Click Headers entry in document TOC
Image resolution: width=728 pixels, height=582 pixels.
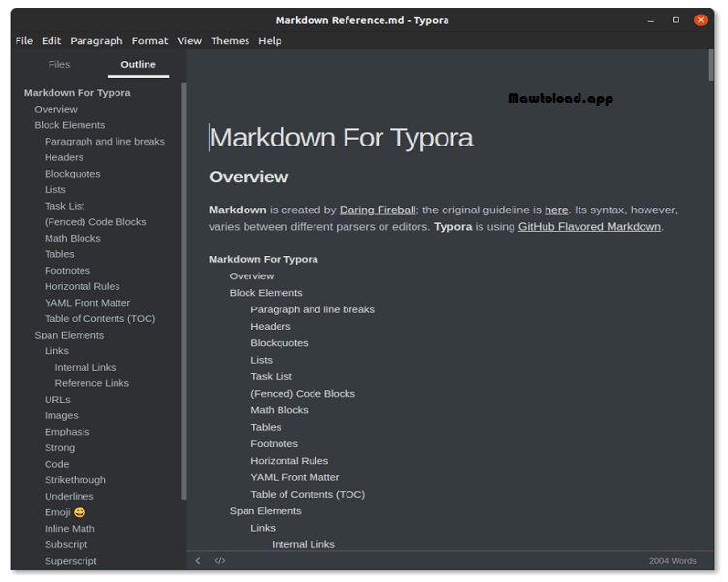point(271,327)
